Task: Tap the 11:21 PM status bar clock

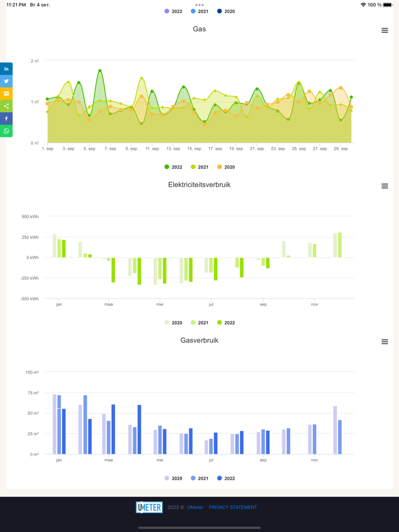Action: (16, 5)
